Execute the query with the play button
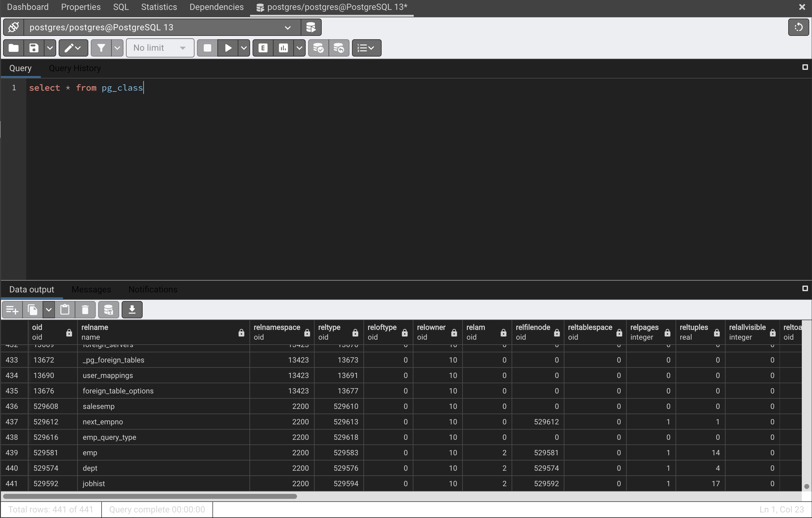Screen dimensions: 812x518 click(x=228, y=48)
